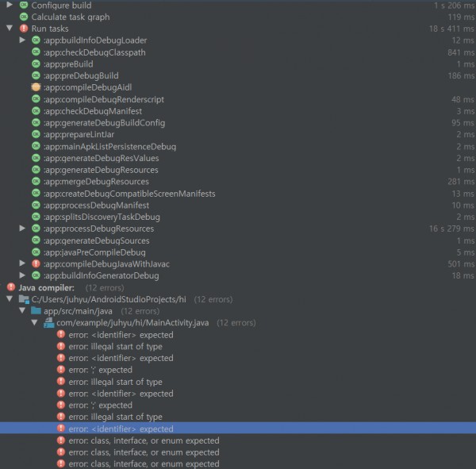Click the OK icon of :app:compileDebugRenderscript
Screen dimensions: 476x469
click(x=36, y=99)
